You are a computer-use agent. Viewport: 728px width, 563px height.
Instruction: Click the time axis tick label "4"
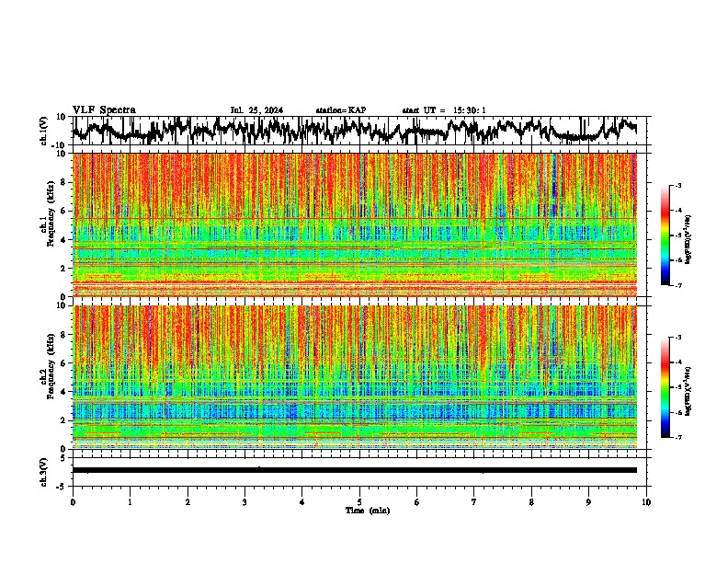tap(302, 502)
